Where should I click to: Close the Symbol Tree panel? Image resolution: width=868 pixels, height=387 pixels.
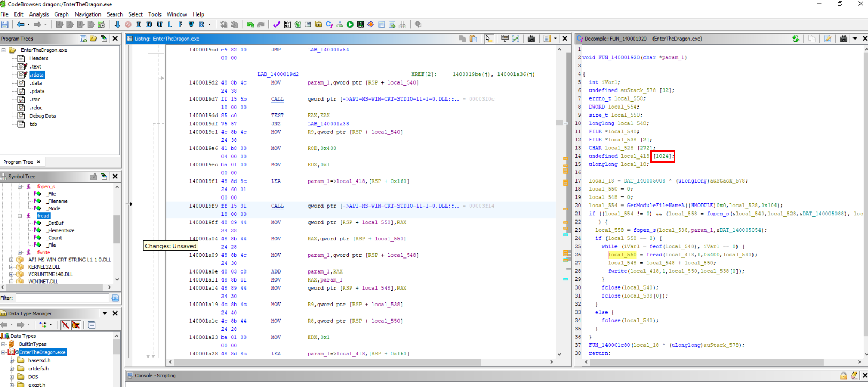[115, 176]
